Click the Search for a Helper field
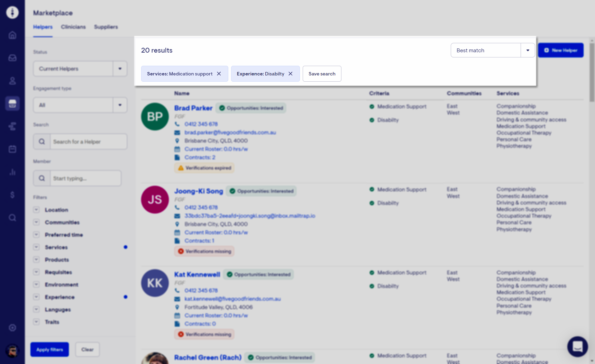Viewport: 595px width, 364px height. tap(88, 142)
